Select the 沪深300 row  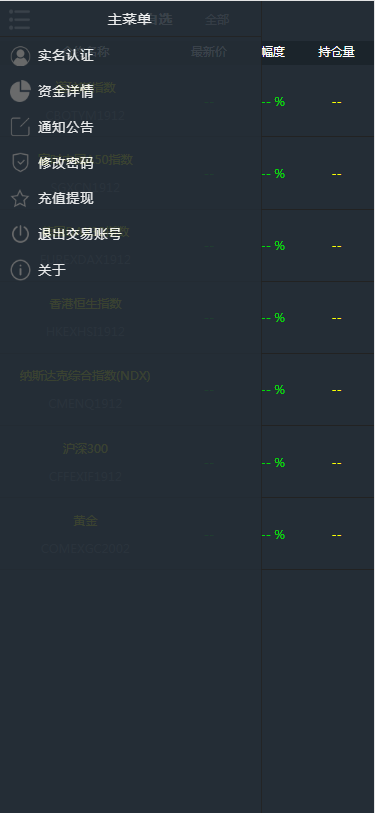tap(187, 462)
